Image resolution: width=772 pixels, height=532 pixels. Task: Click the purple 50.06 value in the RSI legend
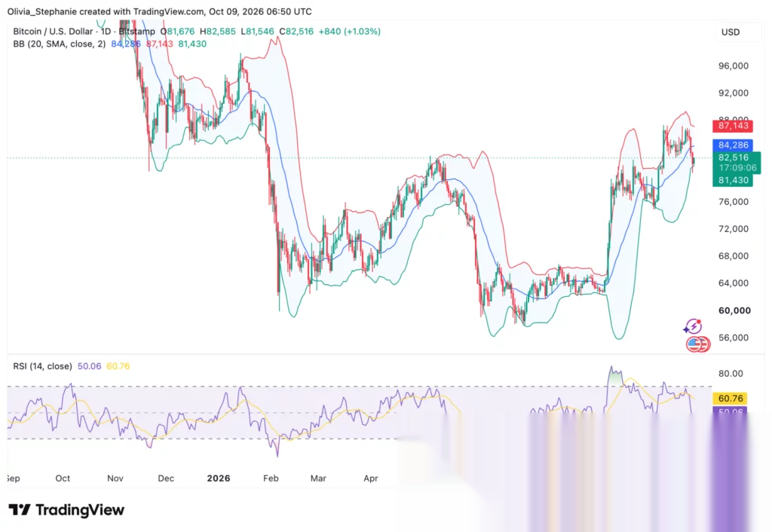89,366
